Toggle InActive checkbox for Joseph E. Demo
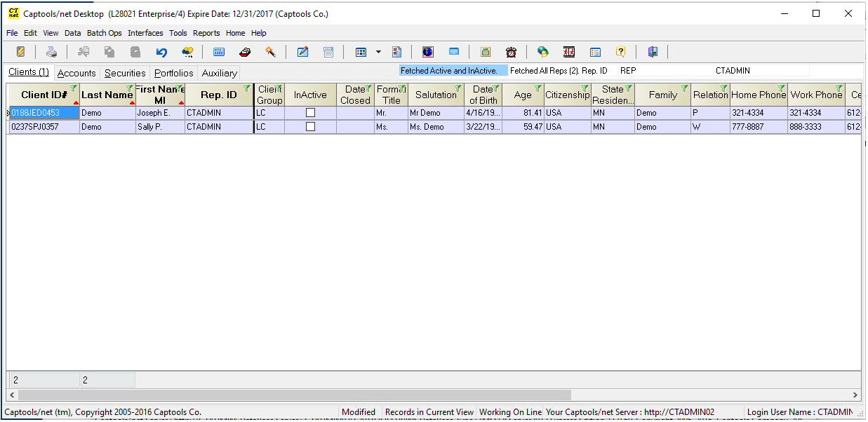The height and width of the screenshot is (422, 868). (x=310, y=112)
